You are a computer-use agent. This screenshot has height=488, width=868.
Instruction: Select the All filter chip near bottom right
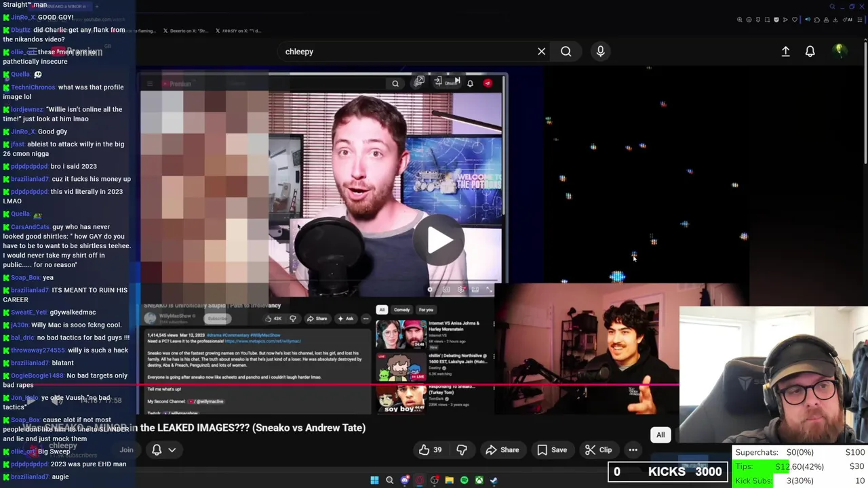pyautogui.click(x=660, y=435)
